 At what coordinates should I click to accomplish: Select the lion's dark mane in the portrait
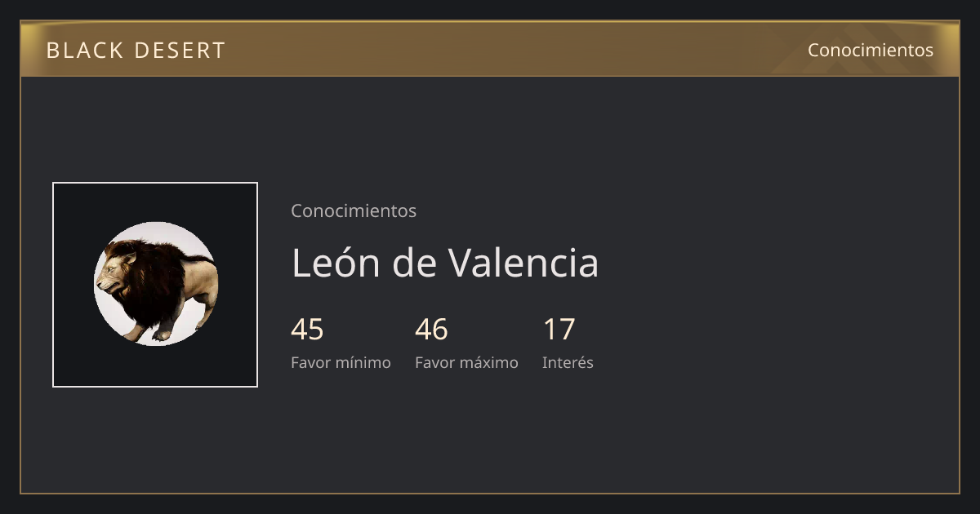tap(151, 281)
